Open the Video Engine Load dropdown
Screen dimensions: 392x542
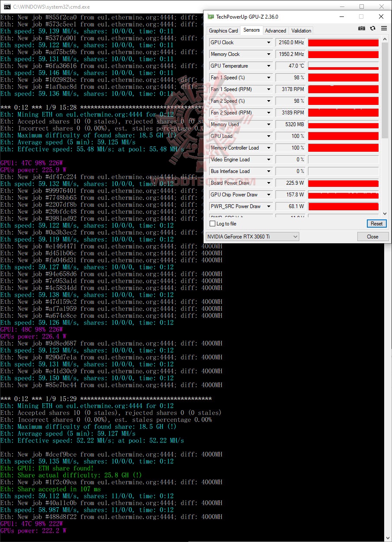click(269, 160)
